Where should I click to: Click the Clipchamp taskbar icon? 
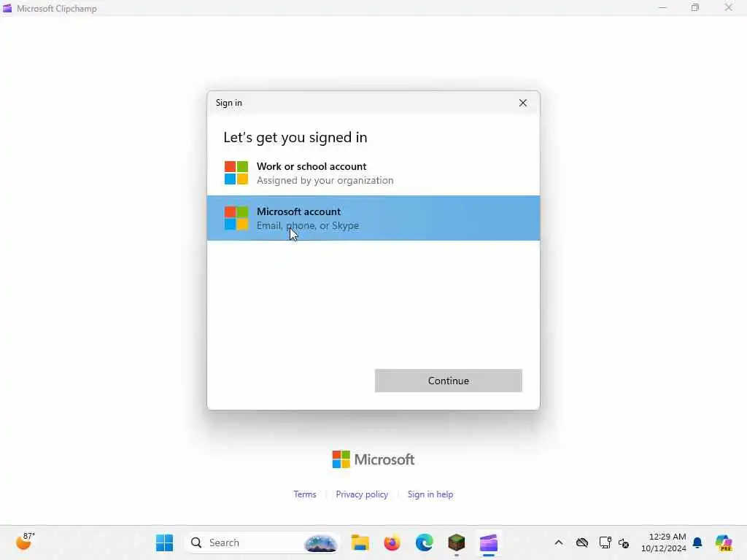pyautogui.click(x=488, y=542)
